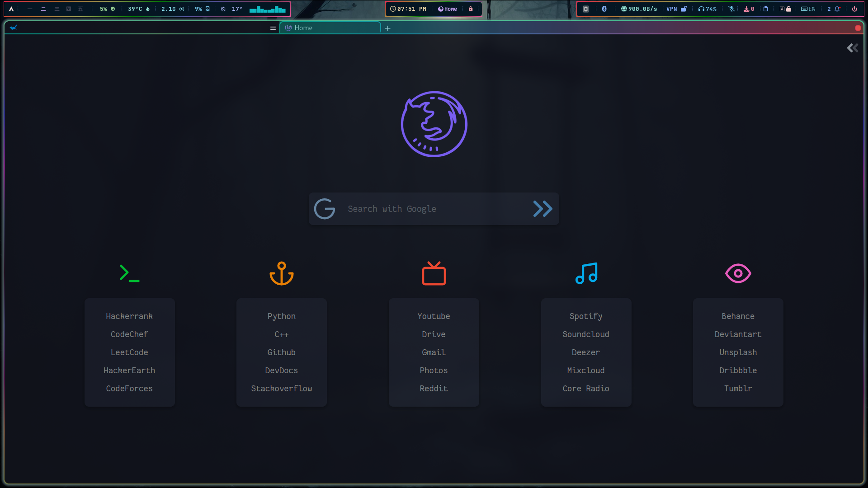Screen dimensions: 868x488
Task: Toggle the eye/visibility icon
Action: click(738, 273)
